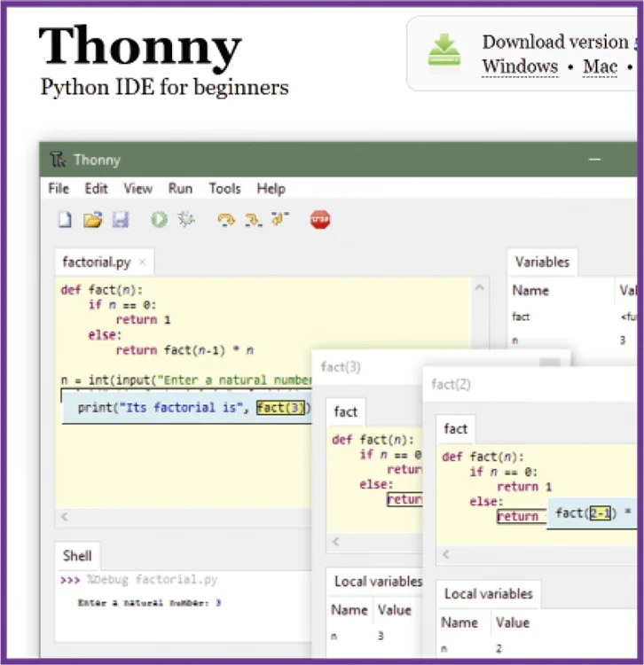Click the highlighted fact(3) expression
644x665 pixels.
(280, 408)
